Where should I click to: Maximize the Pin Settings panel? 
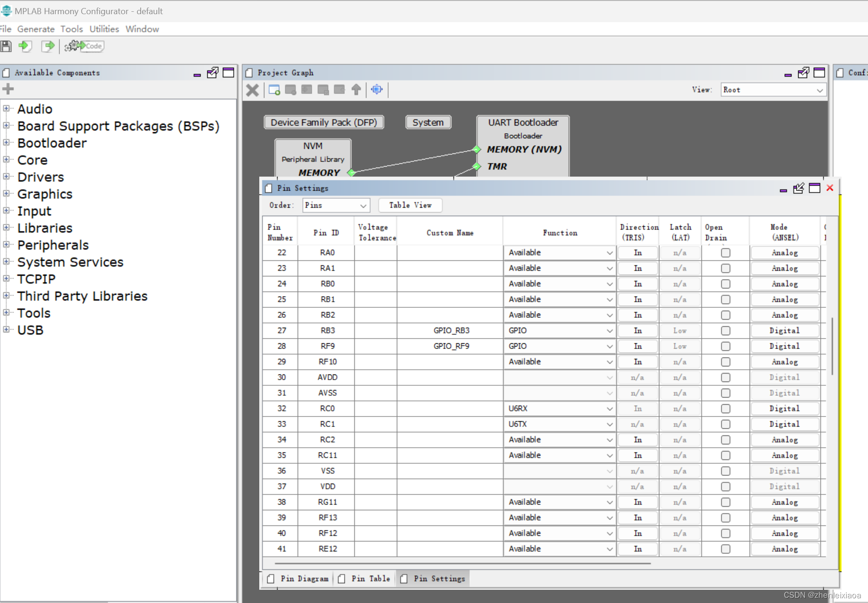click(x=815, y=188)
